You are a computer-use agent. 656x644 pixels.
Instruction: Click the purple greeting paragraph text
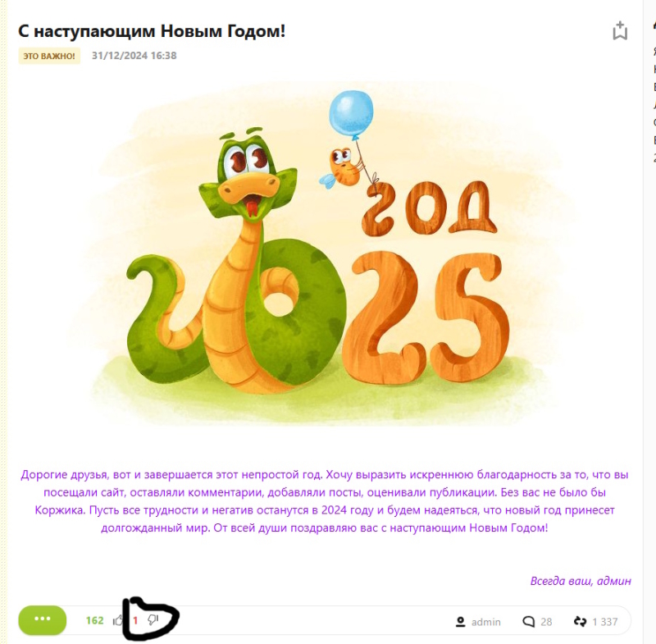pos(325,501)
